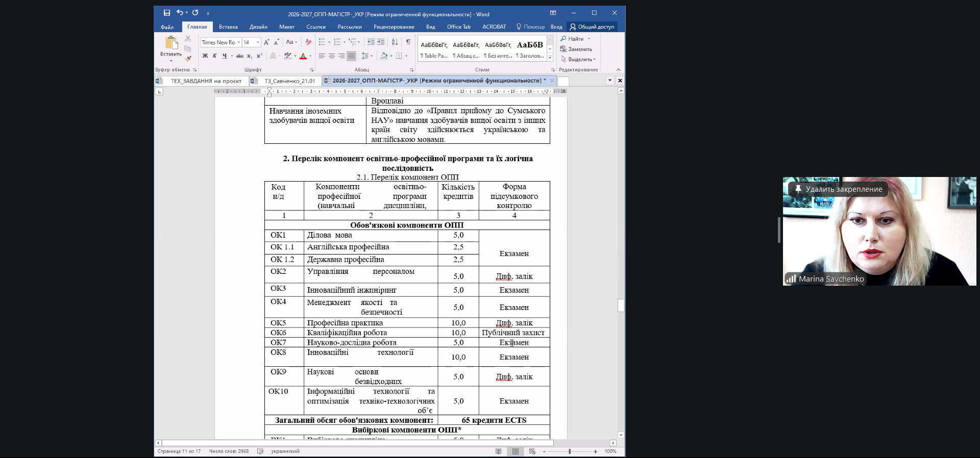This screenshot has height=458, width=980.
Task: Click the Undo arrow icon
Action: [180, 13]
